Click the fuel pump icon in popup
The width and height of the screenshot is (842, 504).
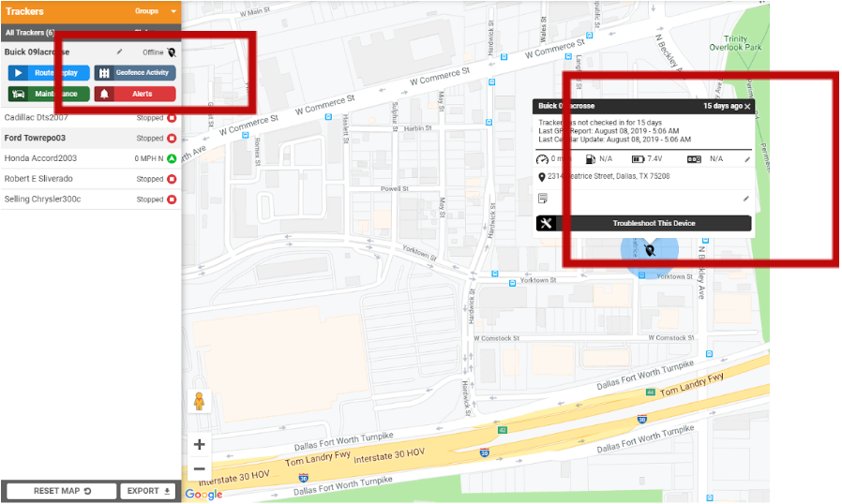tap(590, 159)
